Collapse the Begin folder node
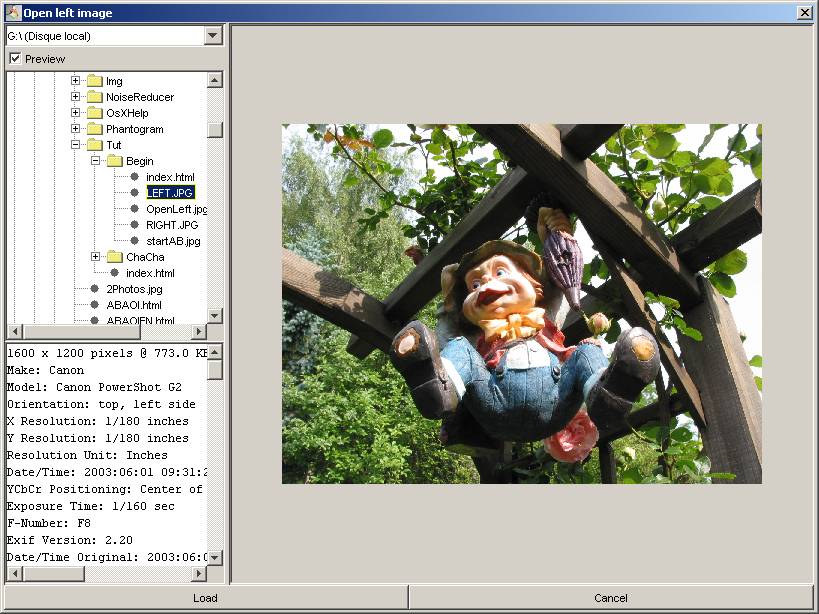This screenshot has width=819, height=614. [95, 160]
